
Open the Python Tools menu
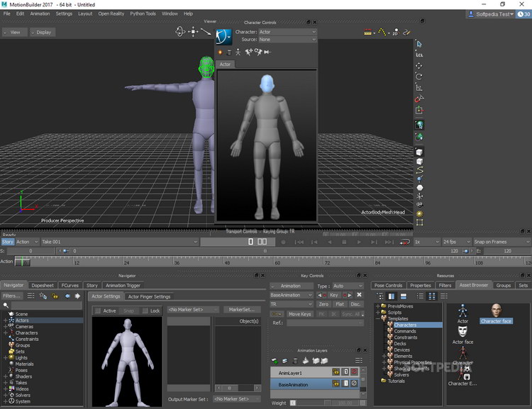point(143,13)
